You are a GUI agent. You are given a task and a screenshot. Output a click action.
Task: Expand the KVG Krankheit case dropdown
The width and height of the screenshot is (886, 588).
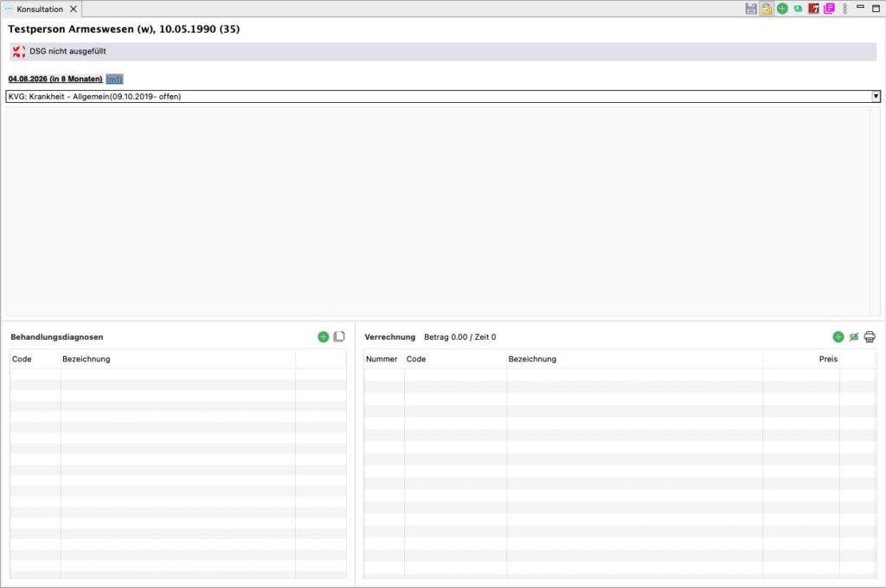tap(876, 97)
